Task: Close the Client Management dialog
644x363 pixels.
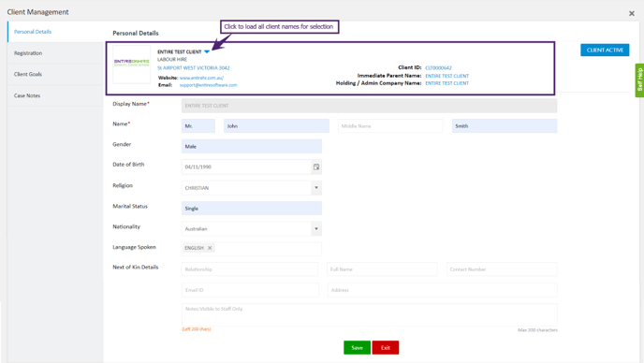Action: click(632, 13)
